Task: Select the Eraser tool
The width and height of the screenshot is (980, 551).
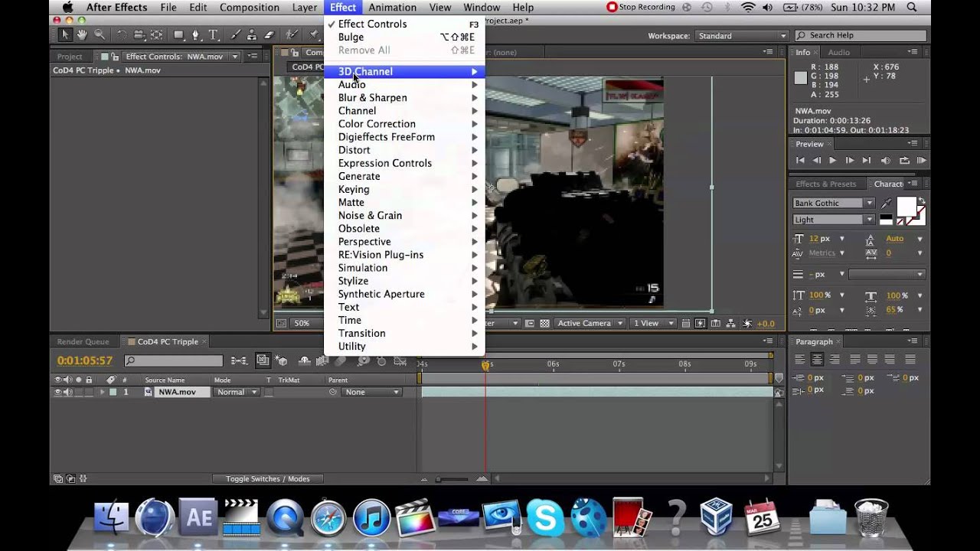Action: (269, 35)
